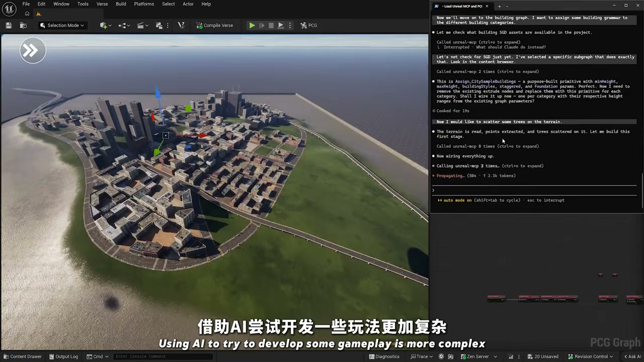Expand the Revision Control dropdown
The image size is (644, 362).
click(x=591, y=356)
